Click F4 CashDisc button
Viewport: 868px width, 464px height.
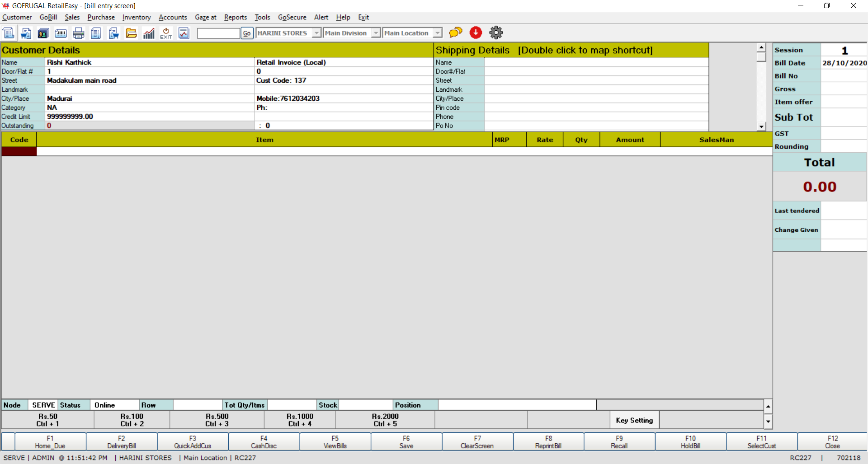pos(264,442)
